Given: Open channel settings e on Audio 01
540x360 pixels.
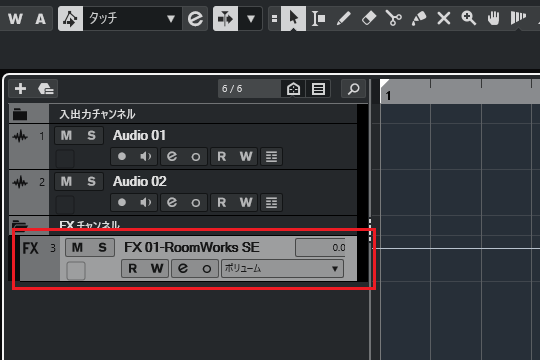Looking at the screenshot, I should [x=172, y=156].
